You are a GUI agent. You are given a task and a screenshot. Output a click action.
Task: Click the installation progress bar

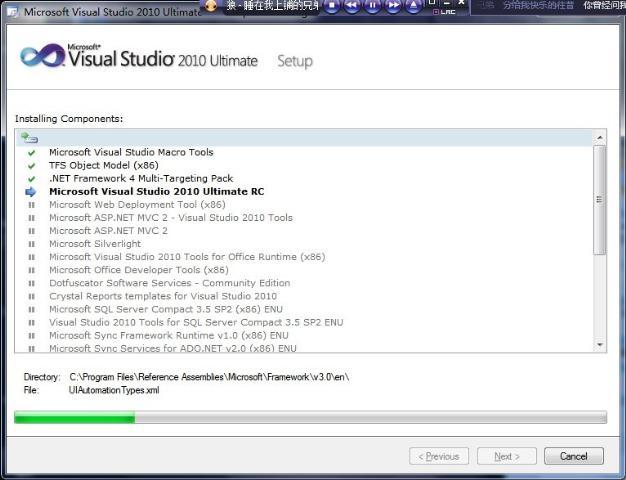(311, 417)
